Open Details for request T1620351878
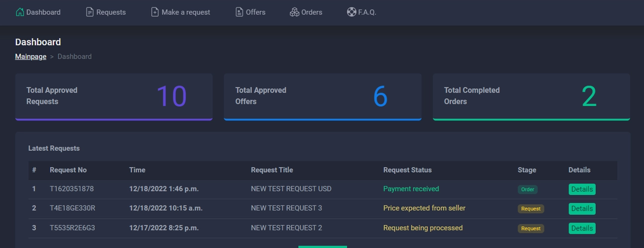This screenshot has height=248, width=644. pyautogui.click(x=582, y=189)
